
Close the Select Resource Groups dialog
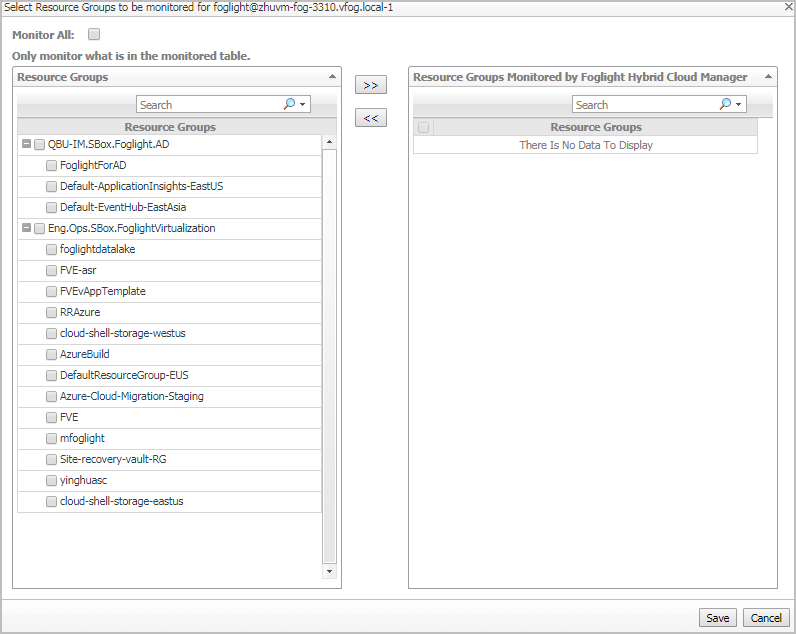coord(789,7)
